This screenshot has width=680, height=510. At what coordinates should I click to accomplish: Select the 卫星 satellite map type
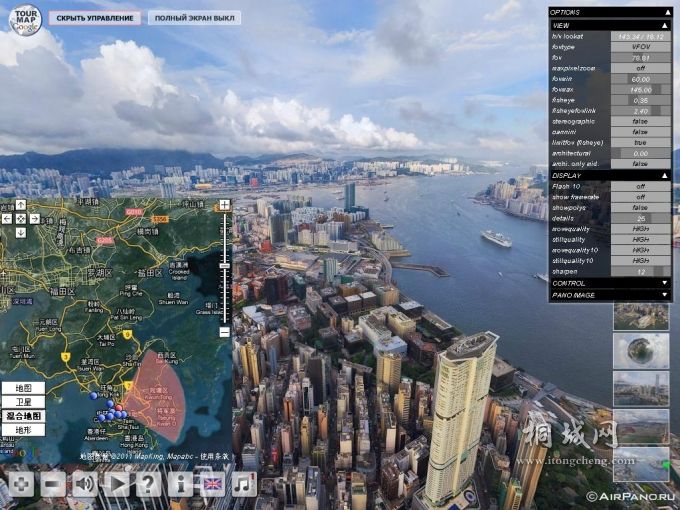pos(22,401)
